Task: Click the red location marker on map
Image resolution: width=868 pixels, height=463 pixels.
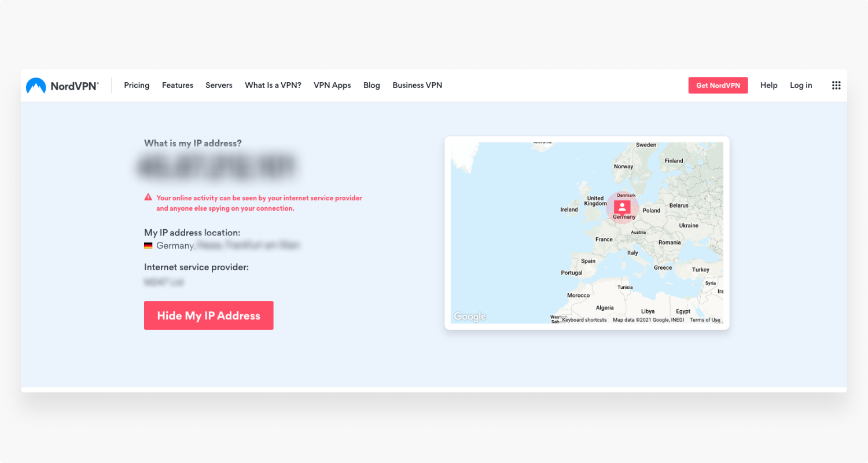Action: (622, 207)
